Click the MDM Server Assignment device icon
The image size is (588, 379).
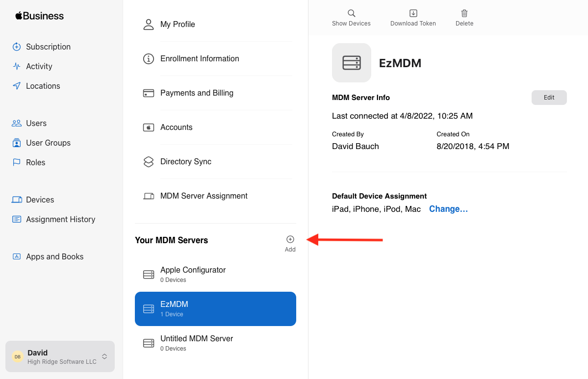pyautogui.click(x=149, y=196)
